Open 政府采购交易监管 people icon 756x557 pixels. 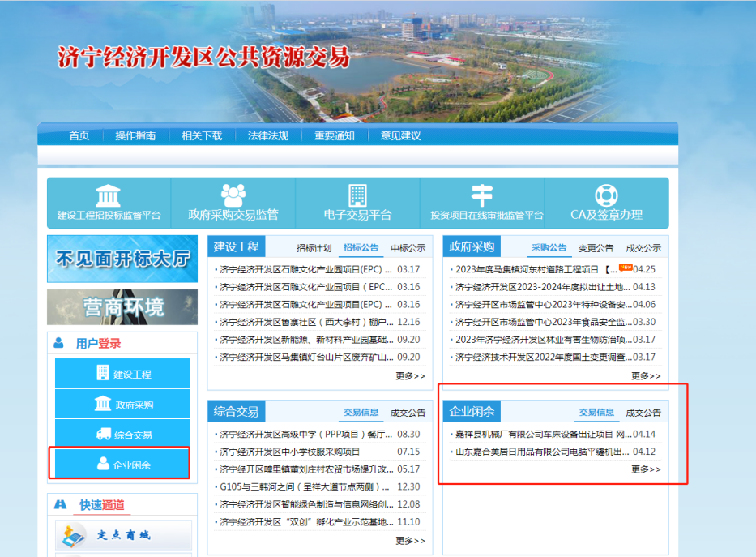click(x=233, y=195)
